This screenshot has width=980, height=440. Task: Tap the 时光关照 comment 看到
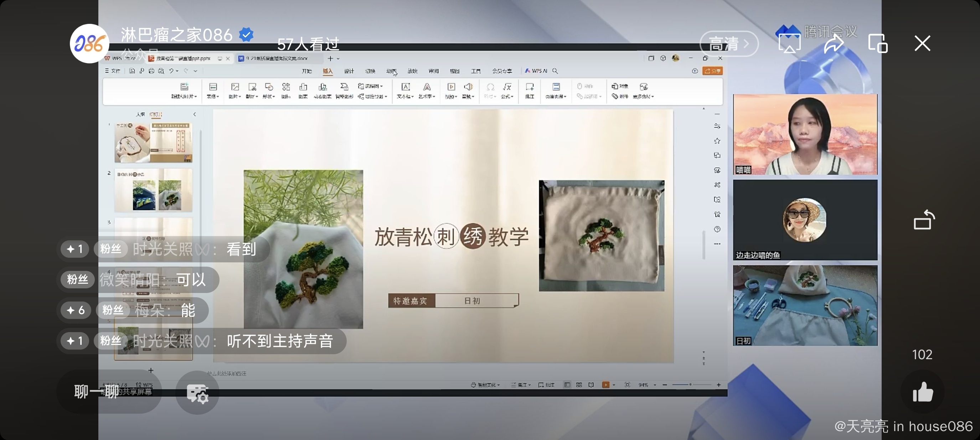(x=164, y=249)
